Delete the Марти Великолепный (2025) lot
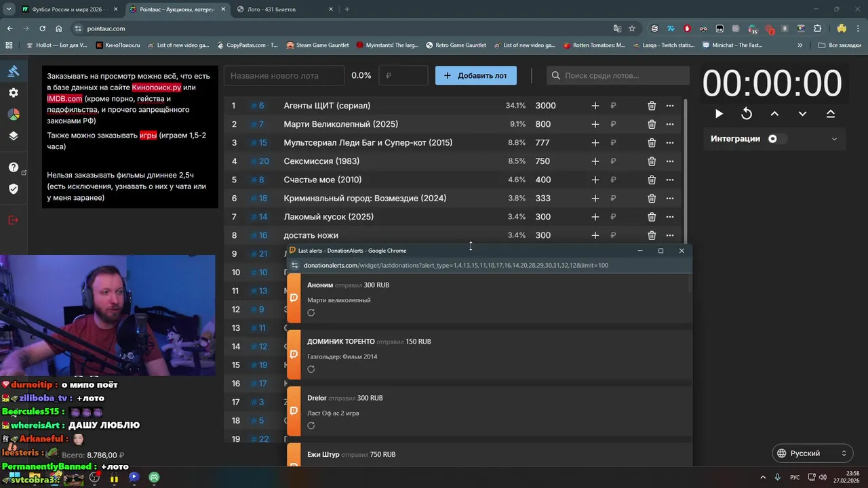Viewport: 868px width, 488px height. 652,124
